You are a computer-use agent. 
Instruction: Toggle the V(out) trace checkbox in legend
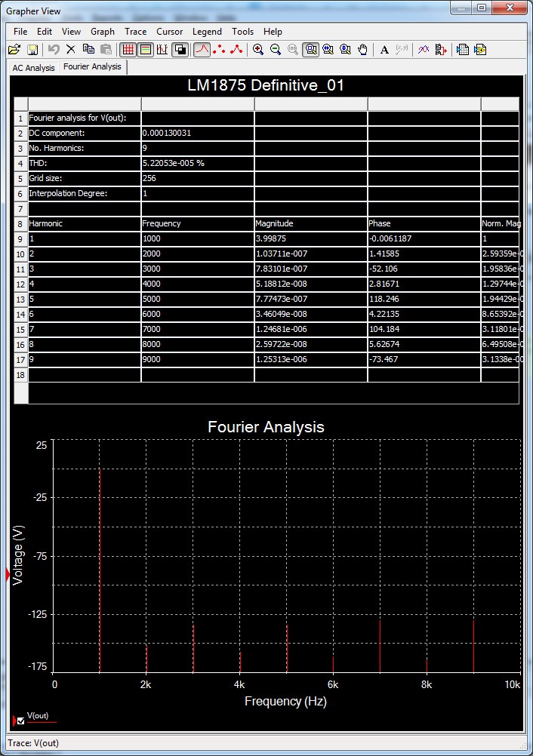[20, 721]
